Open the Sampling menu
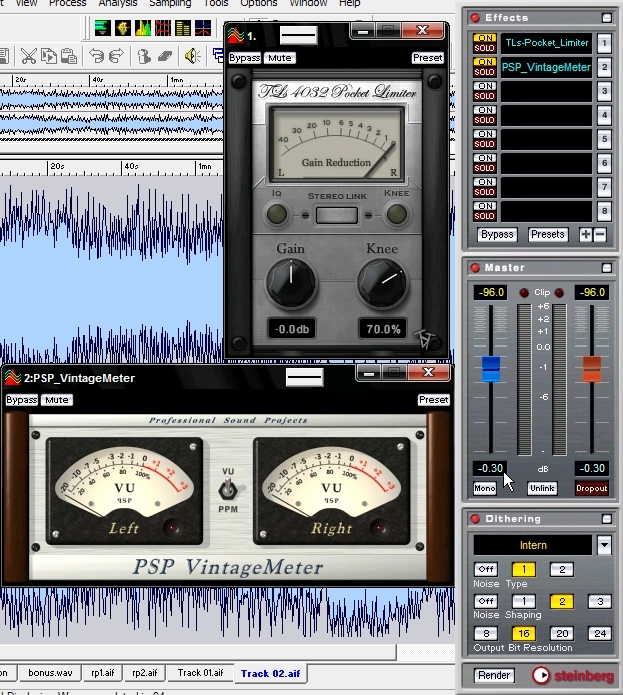This screenshot has height=695, width=623. tap(170, 3)
